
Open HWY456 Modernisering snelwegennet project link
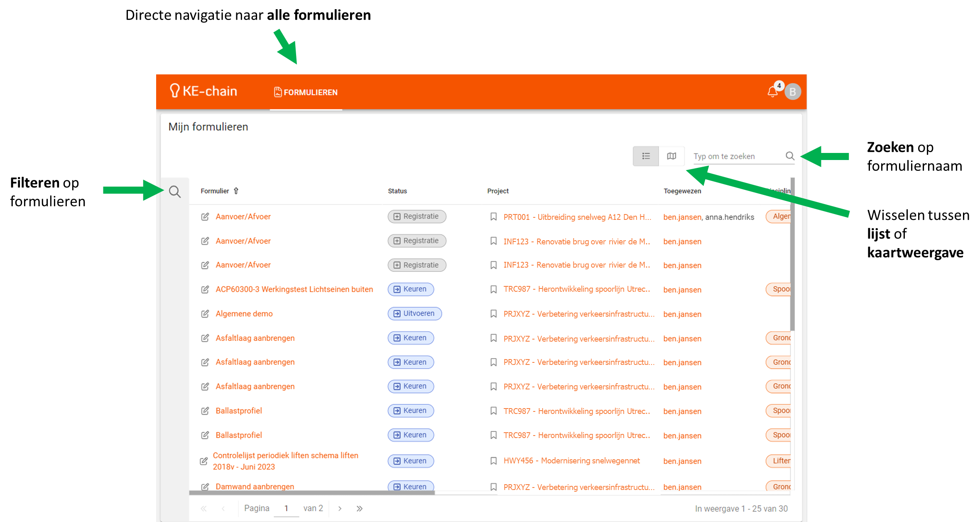(571, 460)
